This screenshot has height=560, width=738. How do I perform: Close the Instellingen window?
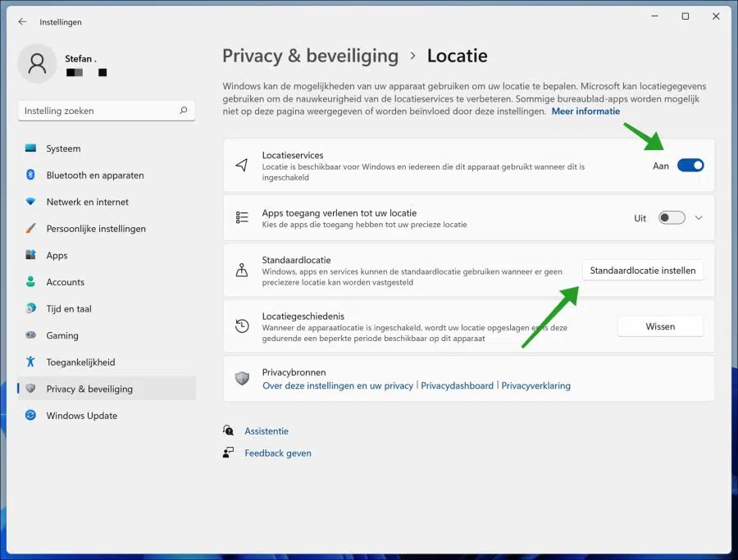[x=716, y=16]
